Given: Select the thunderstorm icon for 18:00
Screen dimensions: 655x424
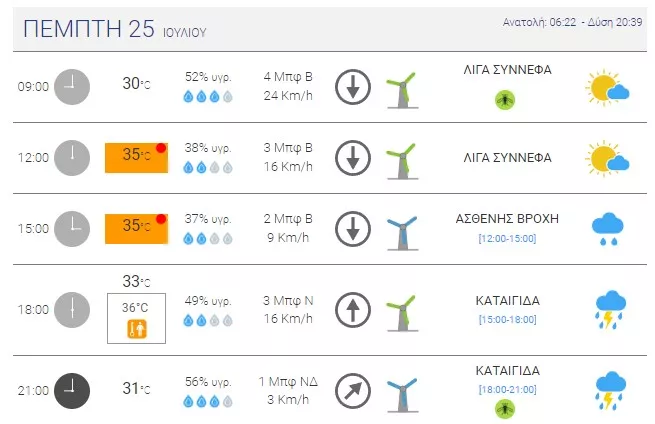Looking at the screenshot, I should (x=610, y=310).
